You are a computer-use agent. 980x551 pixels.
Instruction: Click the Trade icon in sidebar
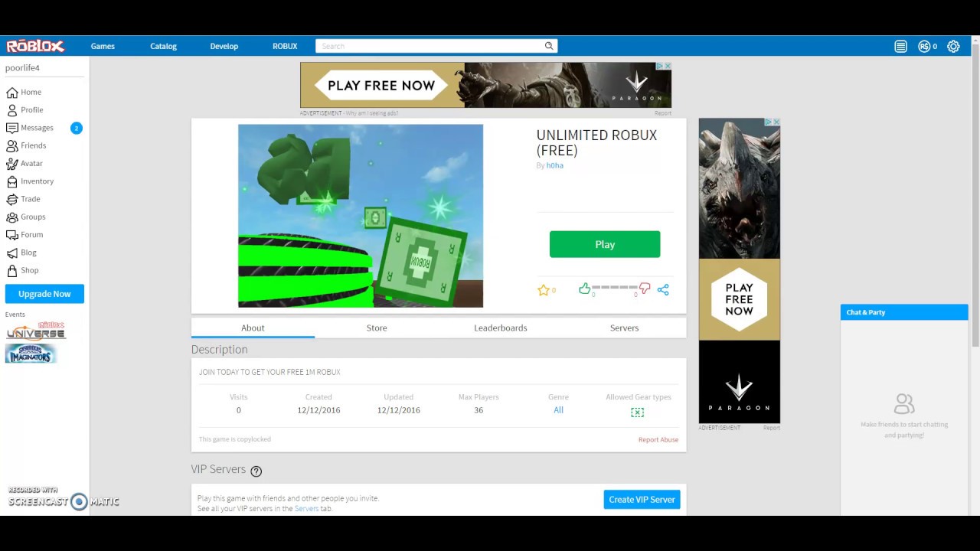(12, 199)
